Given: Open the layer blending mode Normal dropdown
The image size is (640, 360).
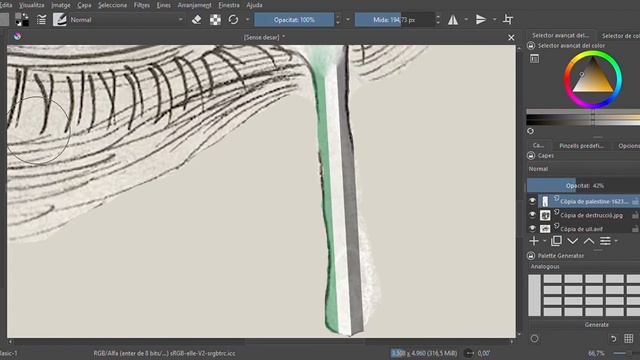Looking at the screenshot, I should (x=583, y=169).
